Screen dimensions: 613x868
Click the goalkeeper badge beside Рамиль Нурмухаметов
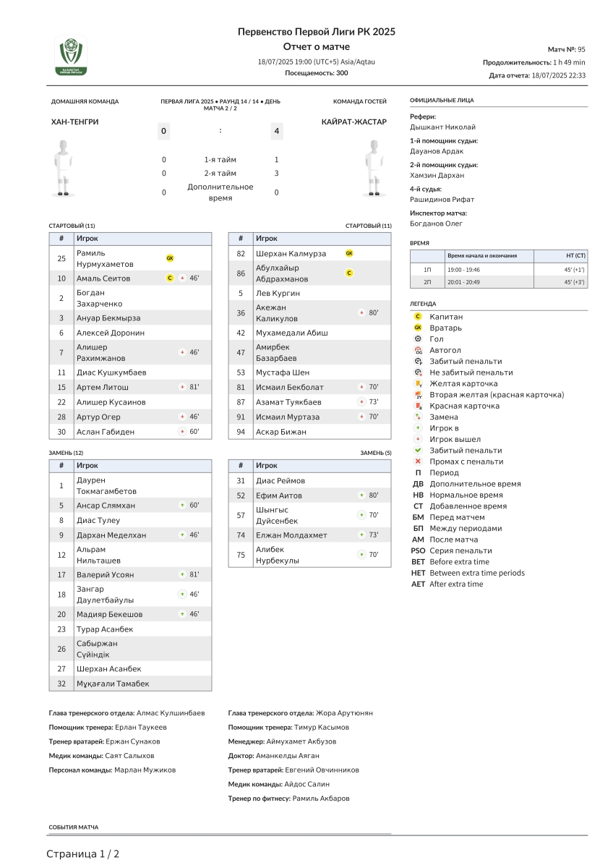[x=170, y=258]
